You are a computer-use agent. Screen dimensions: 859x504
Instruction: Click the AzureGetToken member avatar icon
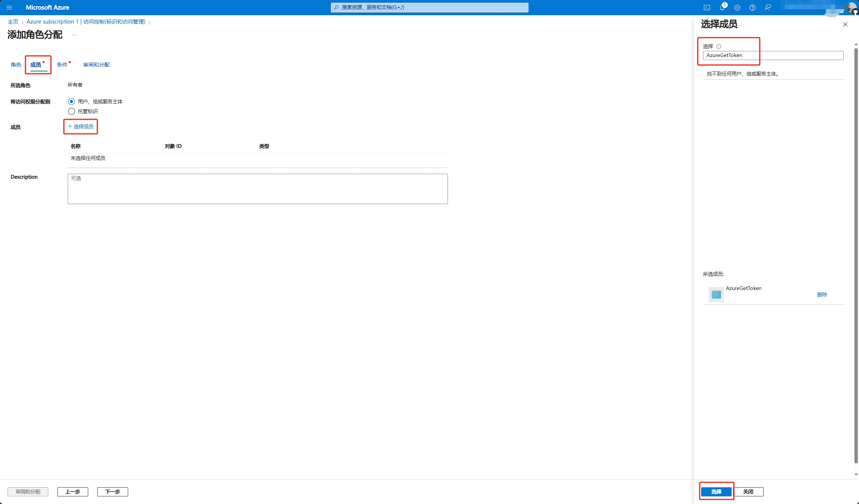point(716,295)
